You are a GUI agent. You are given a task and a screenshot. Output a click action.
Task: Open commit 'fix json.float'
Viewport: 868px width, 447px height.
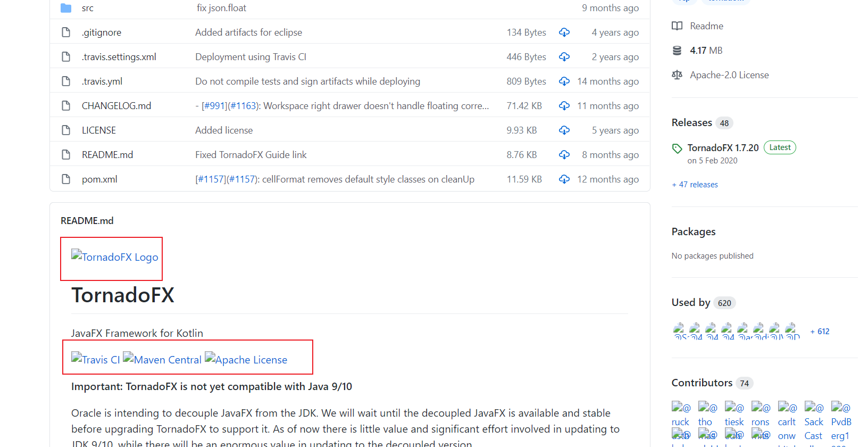(x=221, y=8)
